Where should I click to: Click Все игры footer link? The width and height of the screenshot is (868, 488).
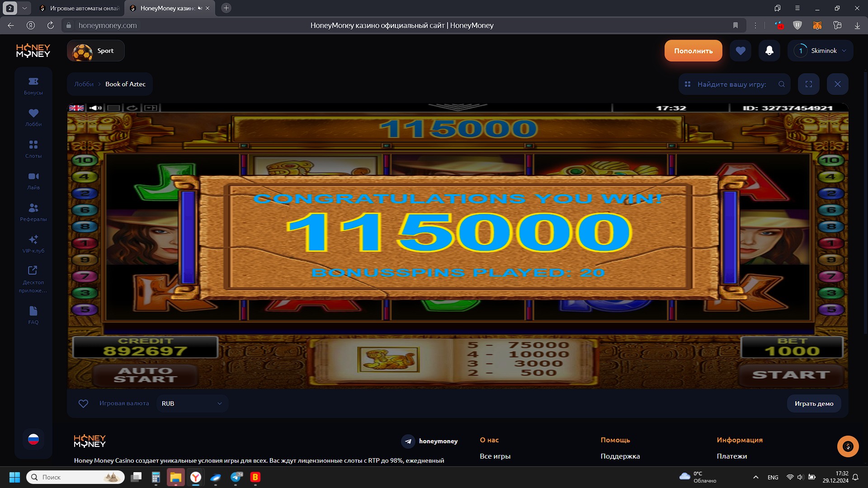(x=495, y=456)
